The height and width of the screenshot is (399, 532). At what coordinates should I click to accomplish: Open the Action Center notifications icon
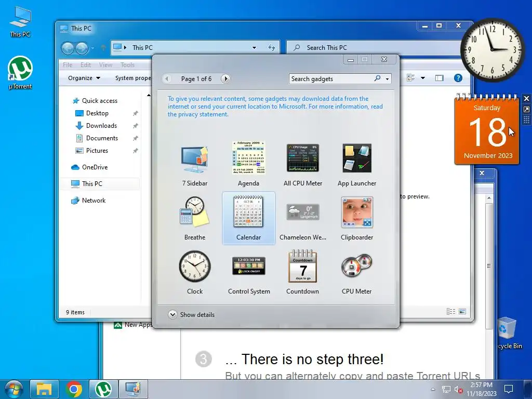pyautogui.click(x=508, y=389)
